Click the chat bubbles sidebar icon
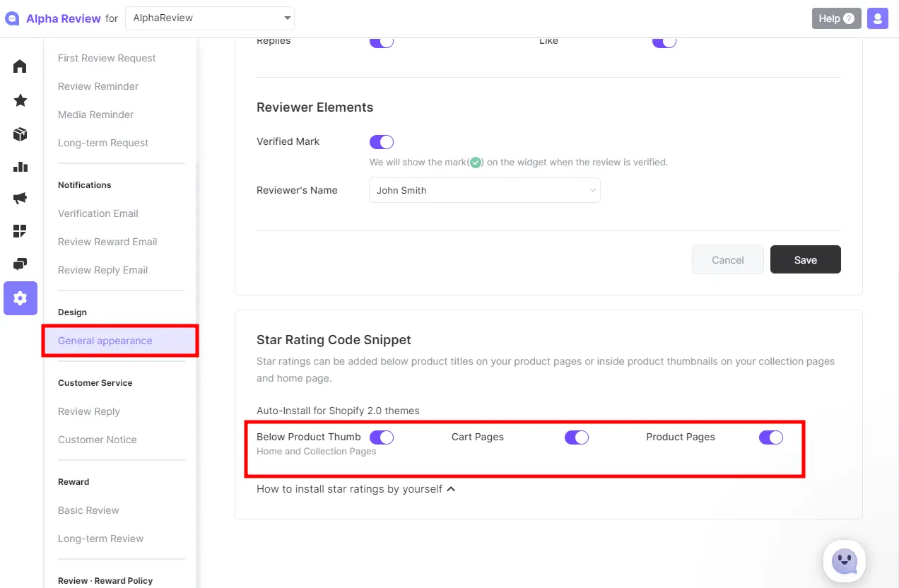899x588 pixels. pyautogui.click(x=20, y=264)
